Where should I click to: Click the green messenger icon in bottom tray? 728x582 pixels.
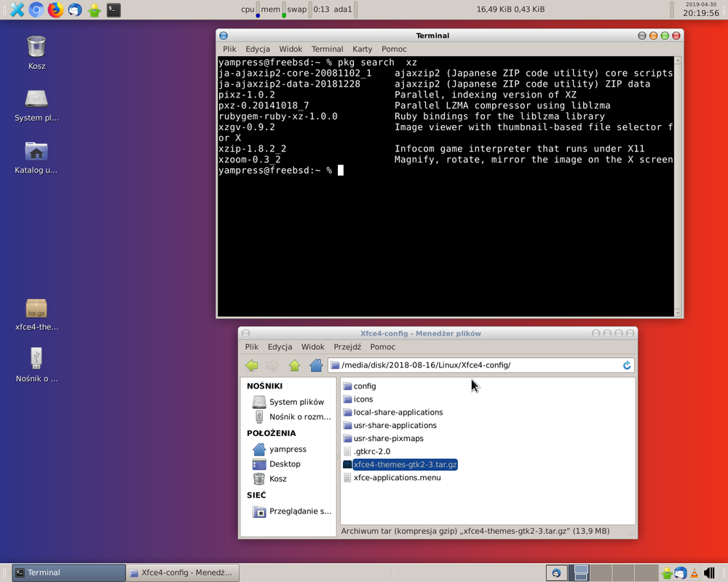(667, 573)
